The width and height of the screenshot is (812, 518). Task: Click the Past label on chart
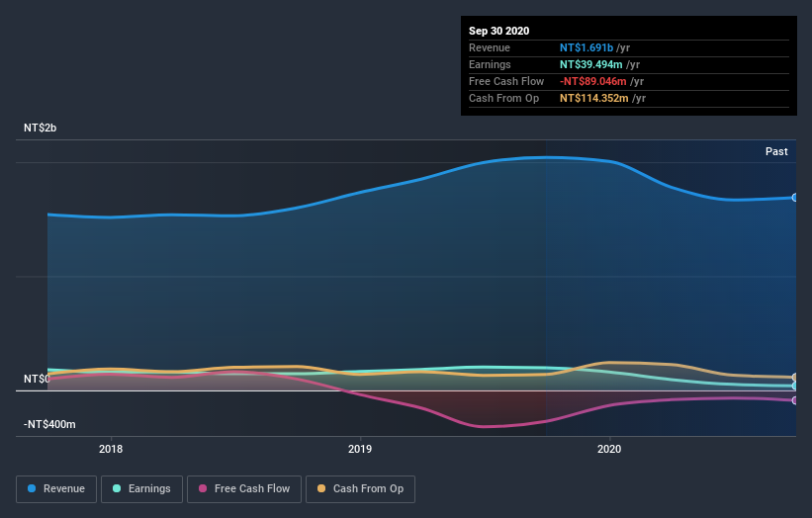pyautogui.click(x=776, y=151)
